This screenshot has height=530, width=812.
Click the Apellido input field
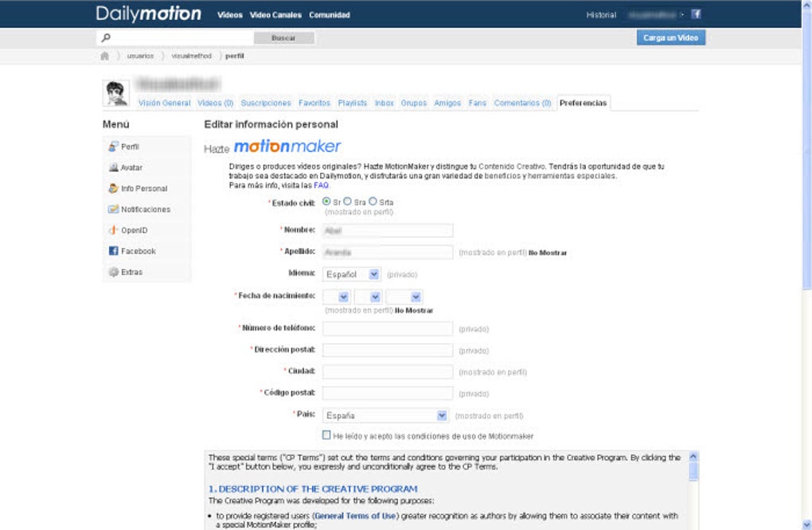point(388,252)
